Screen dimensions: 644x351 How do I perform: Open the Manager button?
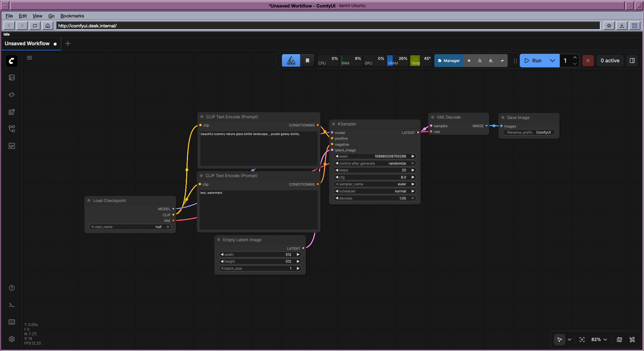pos(449,61)
